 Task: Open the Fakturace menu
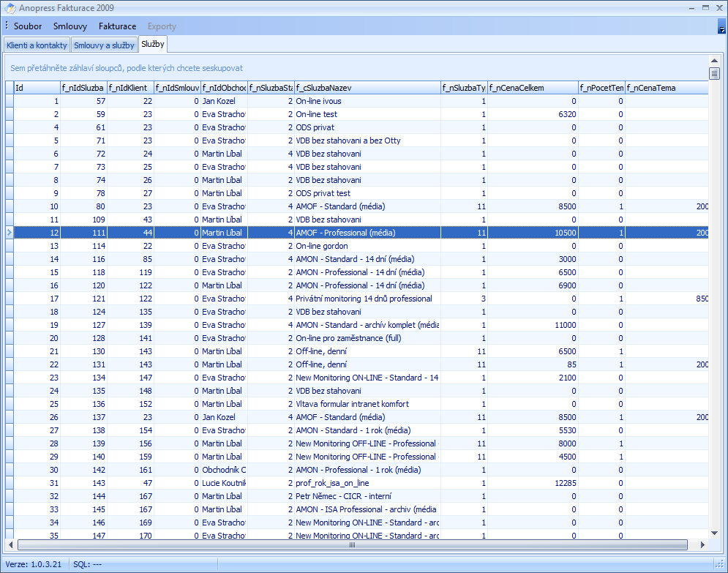tap(117, 26)
